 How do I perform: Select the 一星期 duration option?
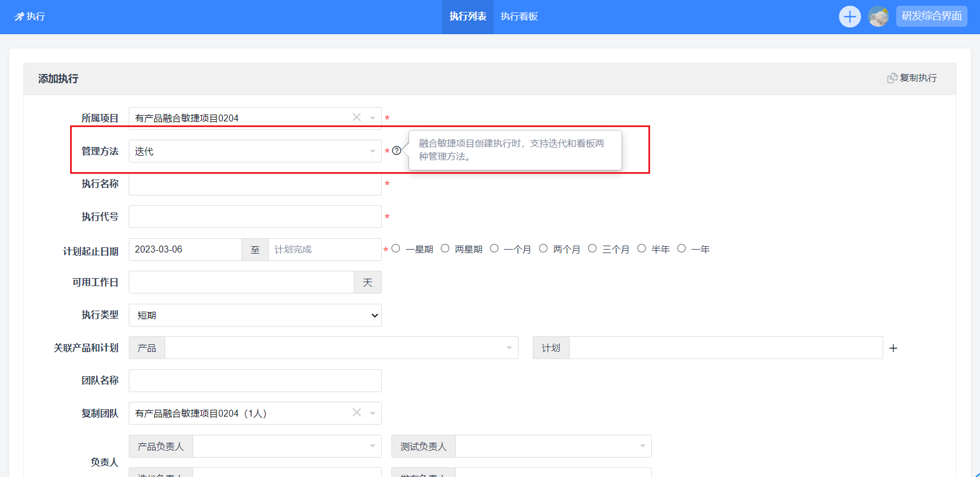pyautogui.click(x=396, y=248)
